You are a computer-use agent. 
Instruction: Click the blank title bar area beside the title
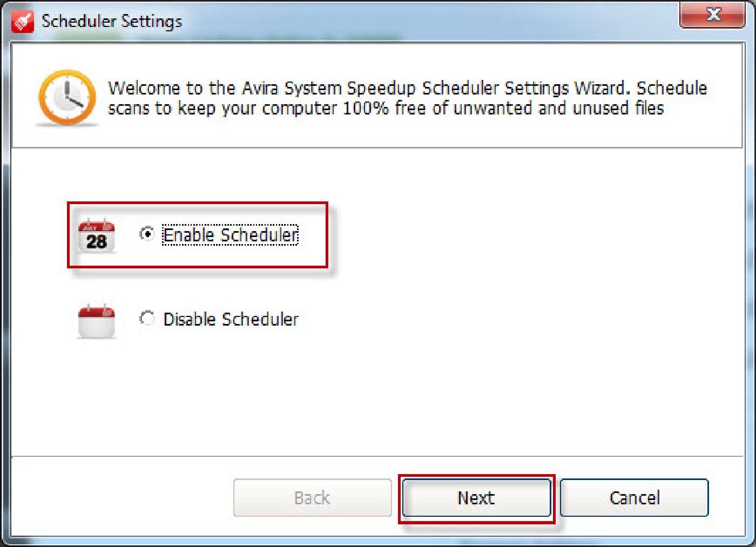(x=432, y=21)
